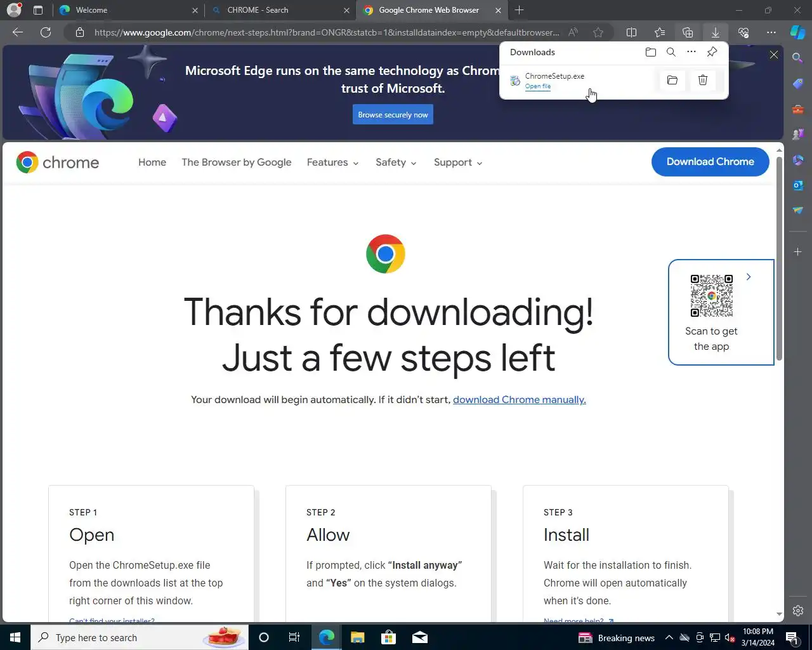Open sidebar search icon
812x650 pixels.
(798, 58)
